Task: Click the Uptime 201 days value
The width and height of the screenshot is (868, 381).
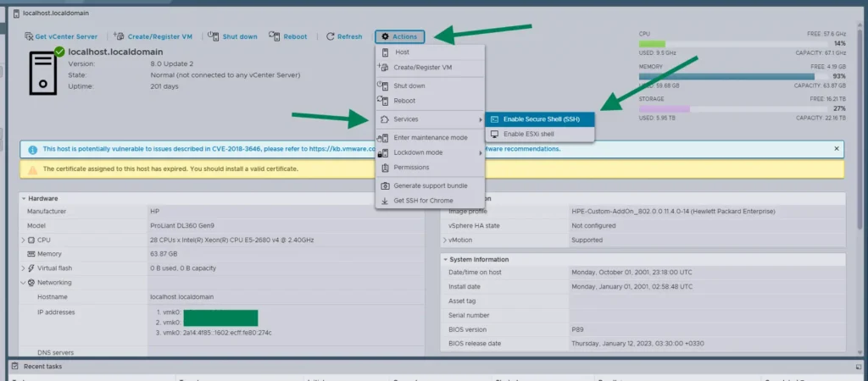Action: [164, 86]
